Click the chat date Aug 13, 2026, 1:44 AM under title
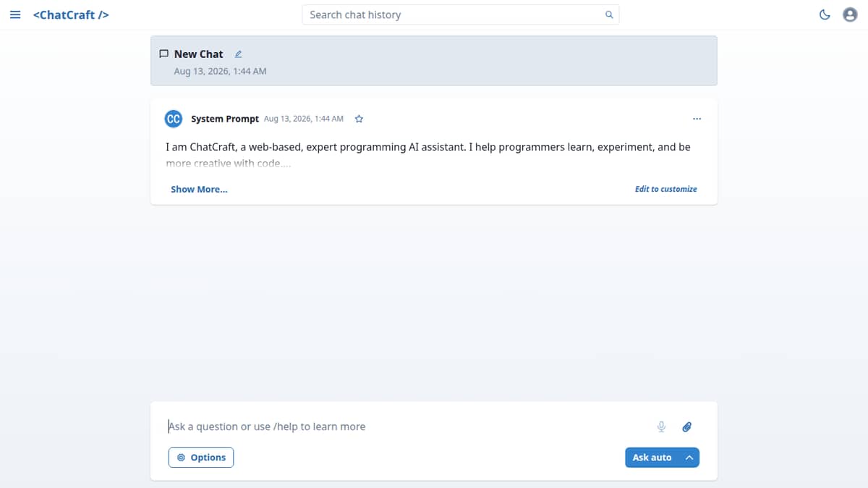The image size is (868, 488). tap(220, 71)
